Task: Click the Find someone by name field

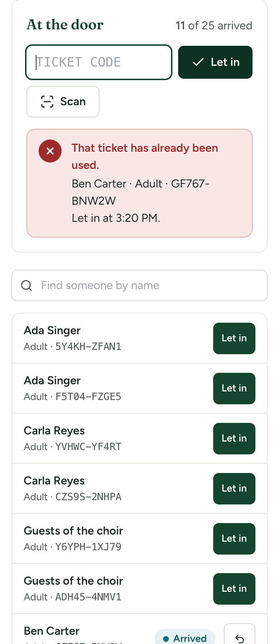Action: point(139,286)
